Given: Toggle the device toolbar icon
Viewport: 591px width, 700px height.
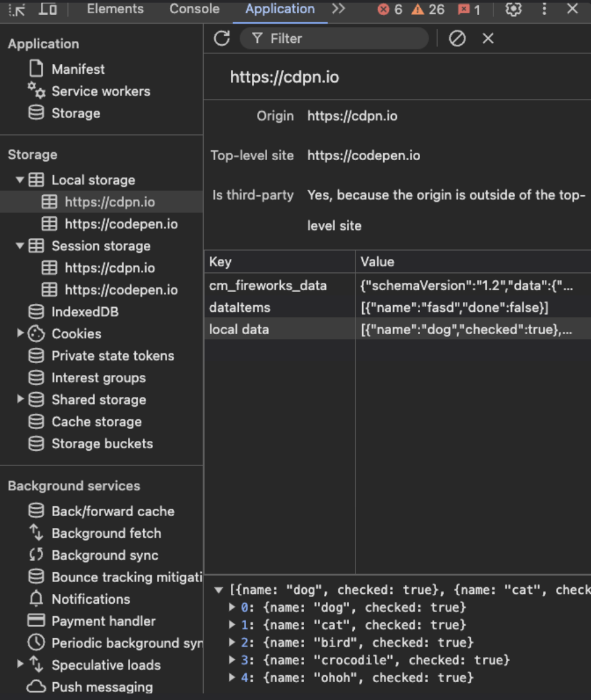Looking at the screenshot, I should 47,9.
